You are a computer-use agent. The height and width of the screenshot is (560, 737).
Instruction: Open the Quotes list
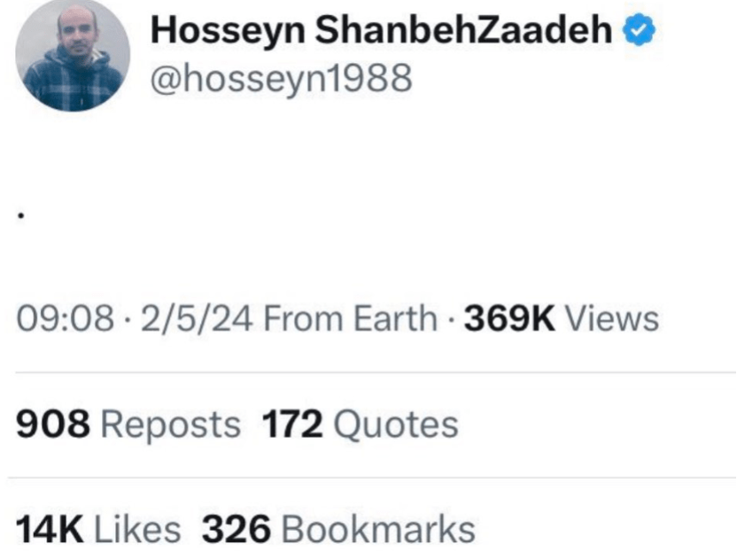coord(396,425)
